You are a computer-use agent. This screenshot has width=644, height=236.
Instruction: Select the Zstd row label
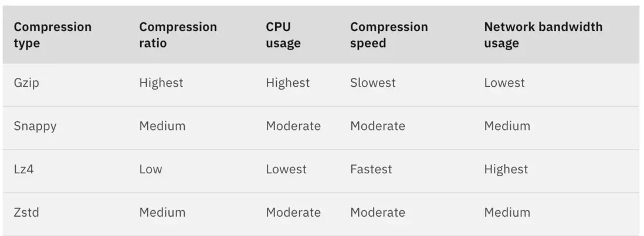click(x=26, y=213)
